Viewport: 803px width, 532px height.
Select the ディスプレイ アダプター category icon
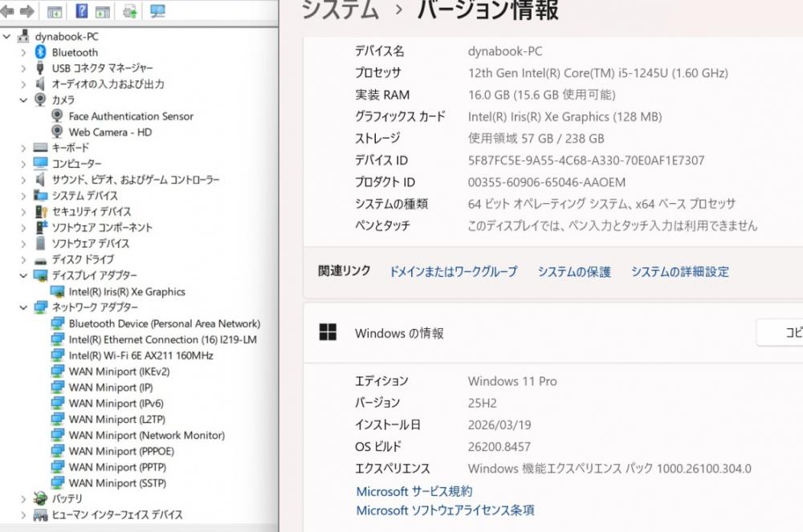coord(40,275)
